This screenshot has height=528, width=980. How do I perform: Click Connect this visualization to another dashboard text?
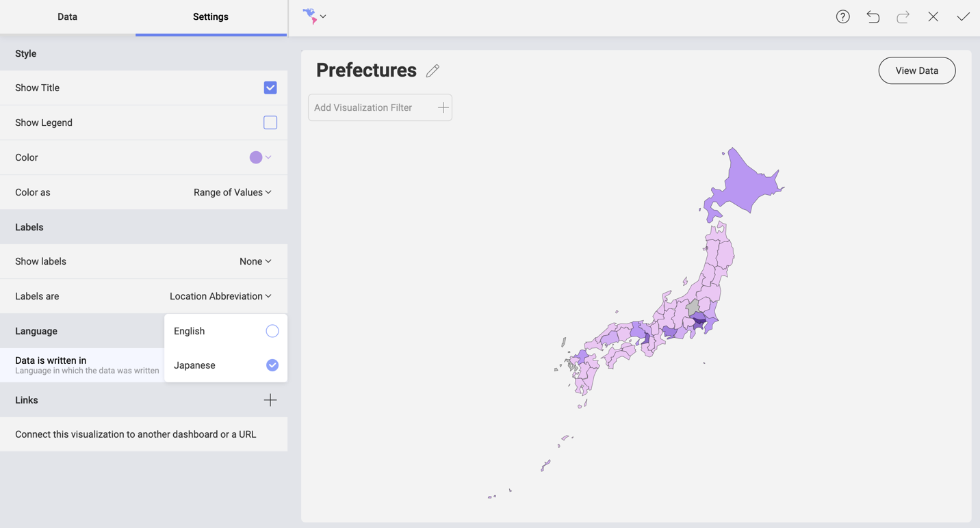coord(136,434)
